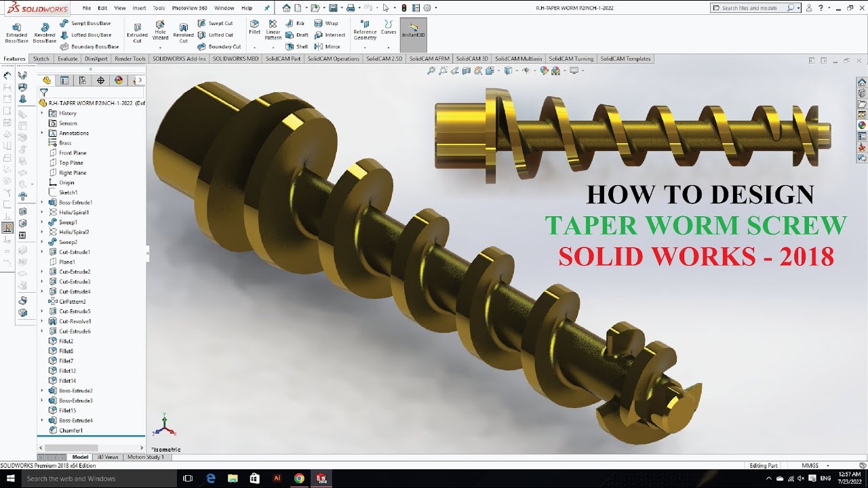Select the Mirror feature tool
The width and height of the screenshot is (868, 488).
(x=328, y=47)
